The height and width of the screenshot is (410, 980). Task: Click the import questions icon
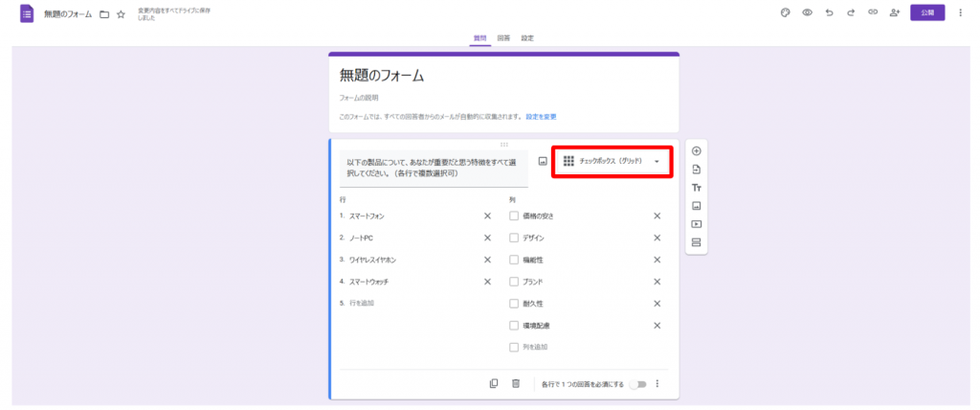point(697,170)
